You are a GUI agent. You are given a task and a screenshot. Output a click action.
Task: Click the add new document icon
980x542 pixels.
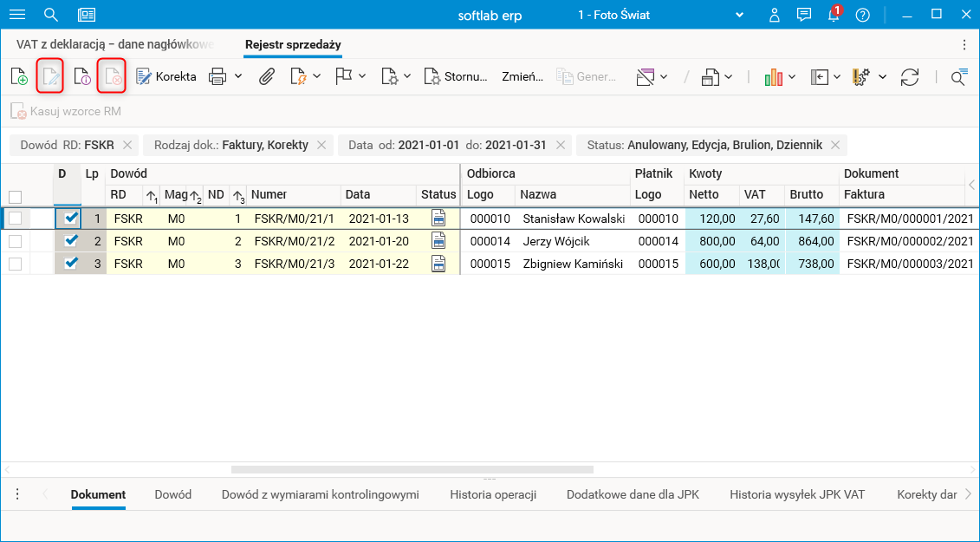pyautogui.click(x=19, y=77)
